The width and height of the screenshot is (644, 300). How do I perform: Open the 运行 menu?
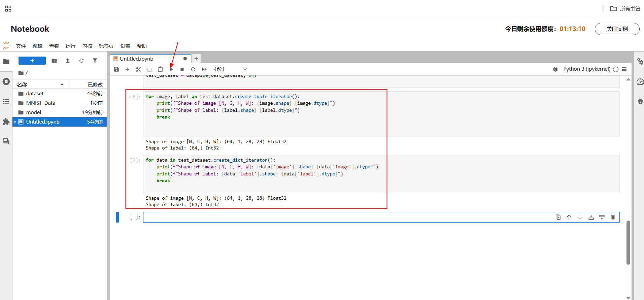(70, 46)
